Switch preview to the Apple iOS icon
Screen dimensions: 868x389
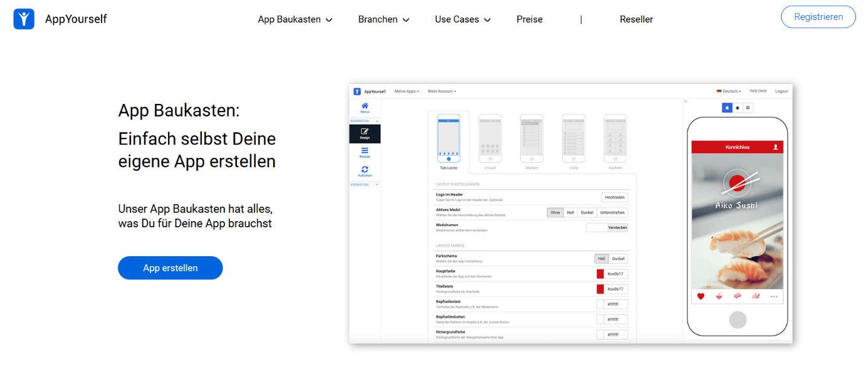[x=727, y=108]
